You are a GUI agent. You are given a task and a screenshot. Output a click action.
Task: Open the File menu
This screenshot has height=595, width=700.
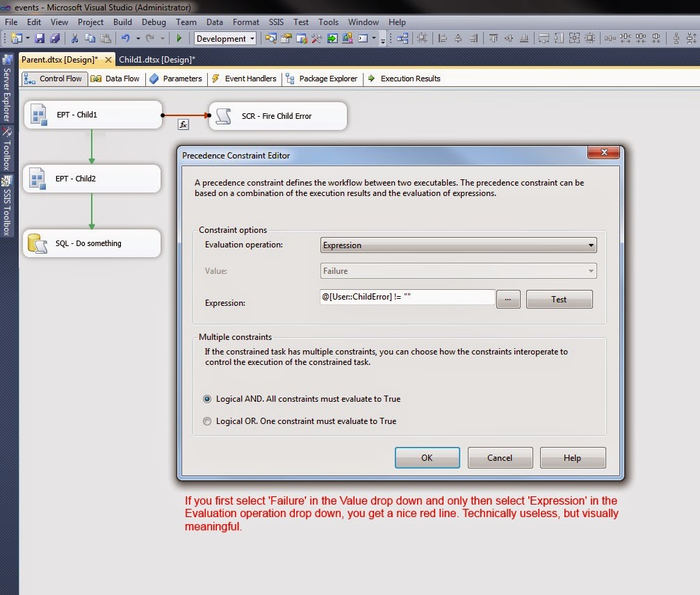11,22
